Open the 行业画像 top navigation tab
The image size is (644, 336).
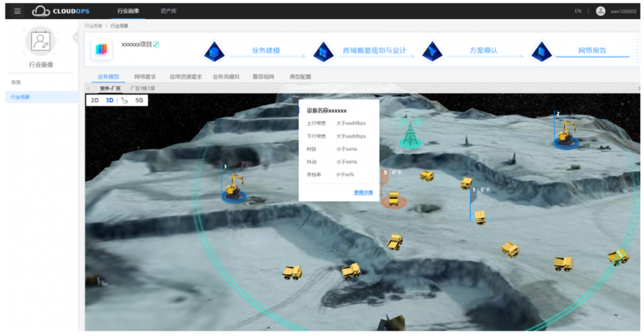[x=128, y=11]
